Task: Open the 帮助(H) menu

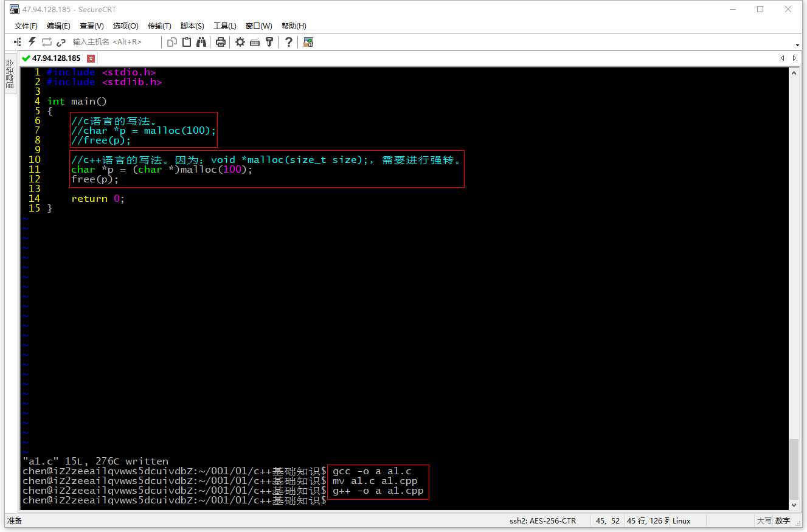Action: (x=294, y=26)
